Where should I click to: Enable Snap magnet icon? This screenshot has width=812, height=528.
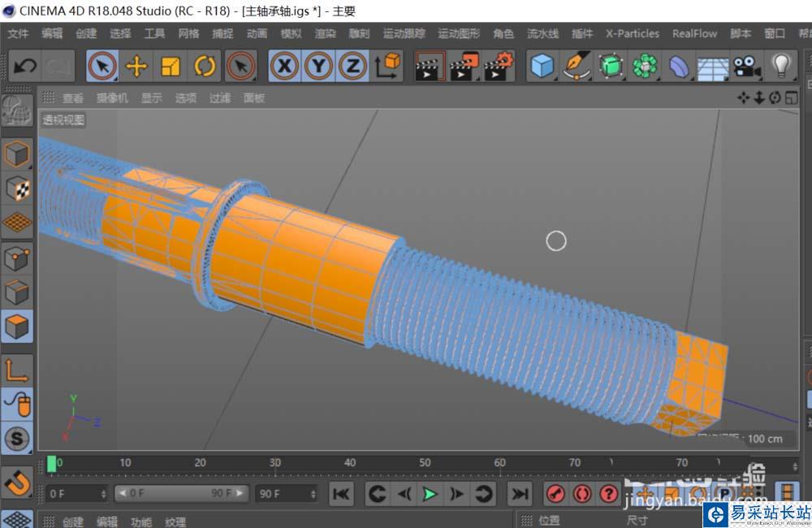(x=17, y=483)
